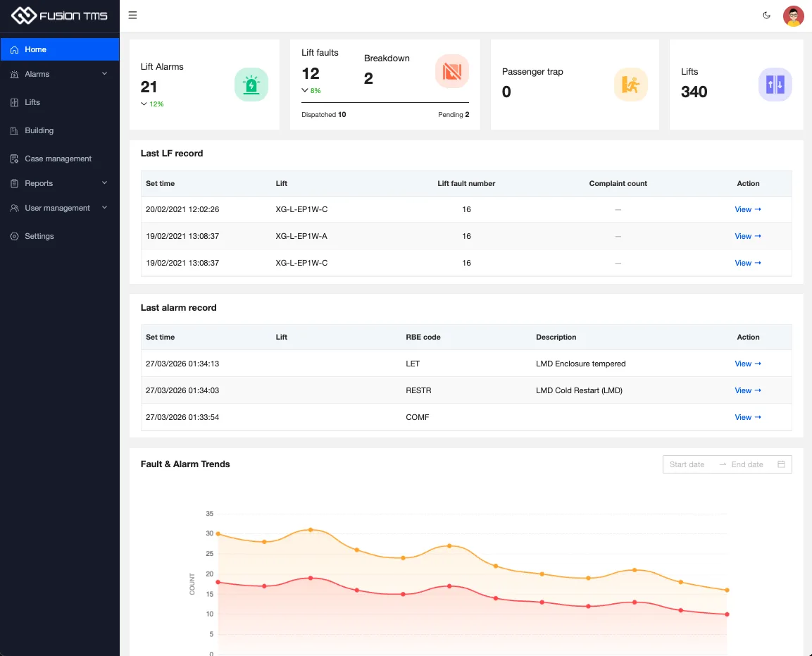This screenshot has height=656, width=812.
Task: Click the 12% decrease indicator
Action: point(152,104)
